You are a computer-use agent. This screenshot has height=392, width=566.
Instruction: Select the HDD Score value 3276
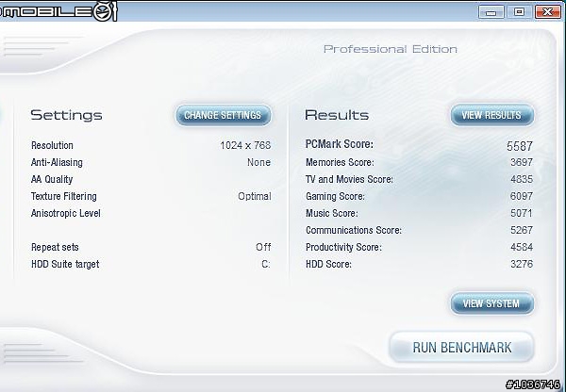click(x=522, y=264)
